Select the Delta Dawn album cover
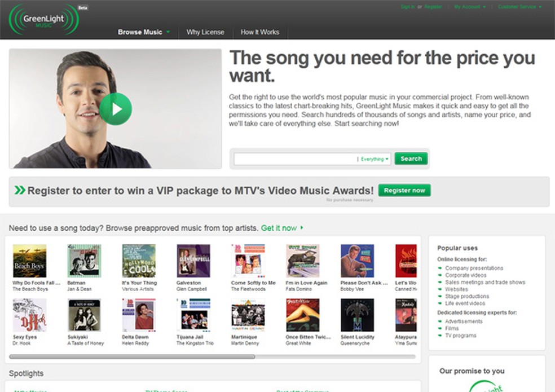This screenshot has width=555, height=392. tap(139, 315)
